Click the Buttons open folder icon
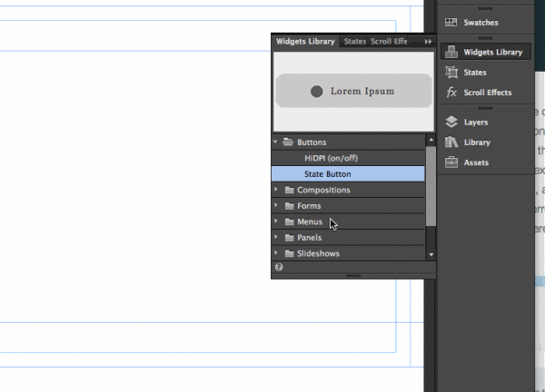 tap(288, 142)
